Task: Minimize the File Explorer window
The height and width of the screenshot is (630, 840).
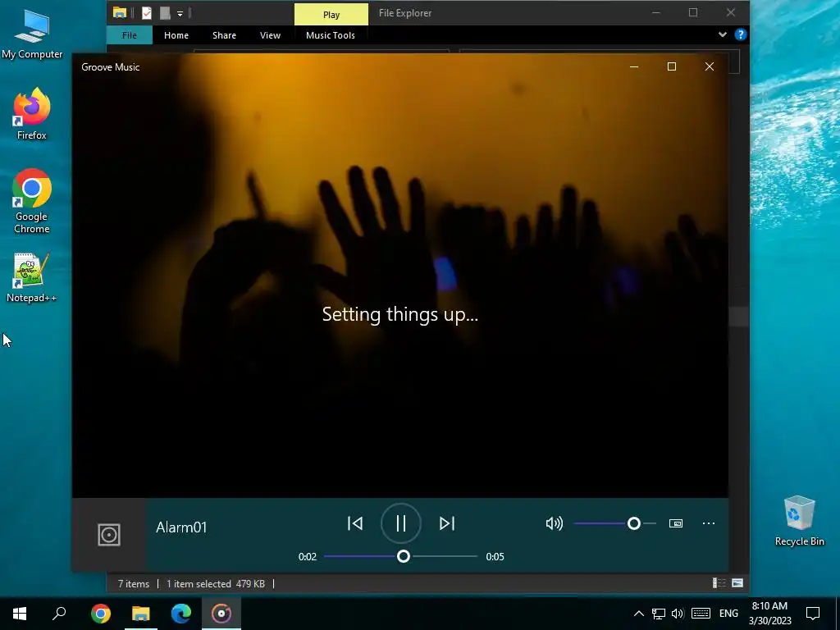Action: tap(656, 13)
